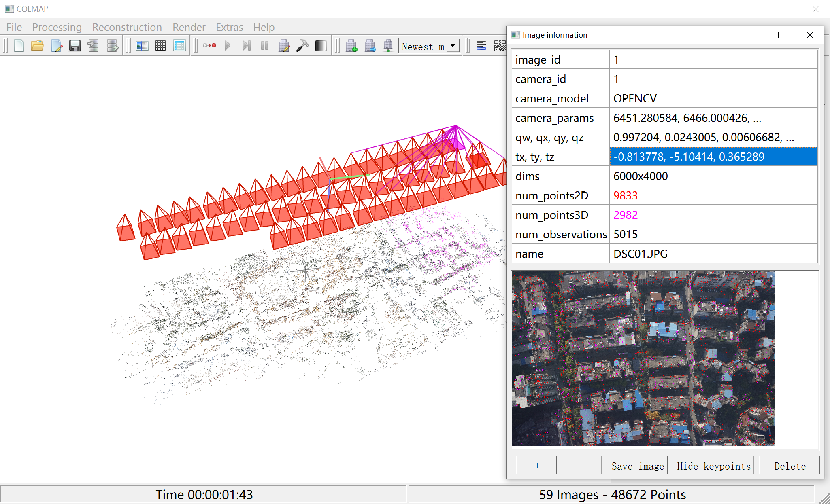Start reconstruction with play icon
The height and width of the screenshot is (504, 830).
pos(228,46)
